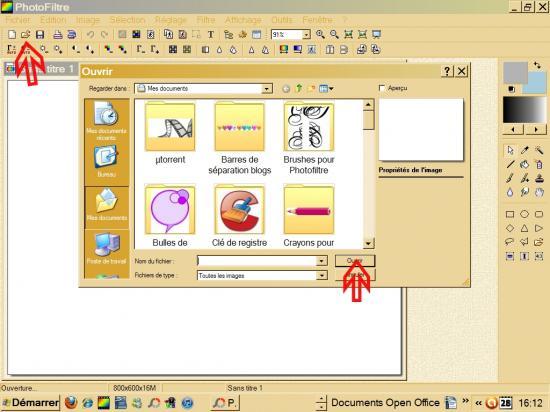Click the swap colors arrows icon
550x412 pixels.
click(537, 65)
